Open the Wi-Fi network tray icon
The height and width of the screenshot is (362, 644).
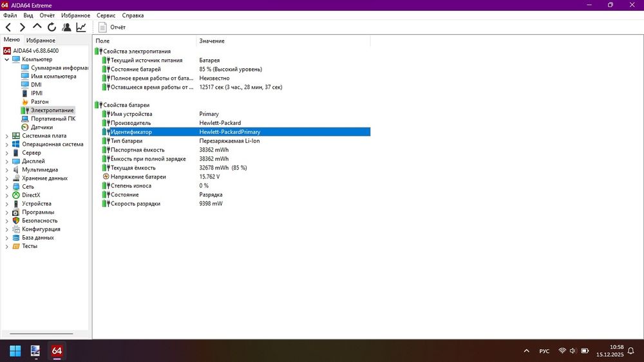562,350
